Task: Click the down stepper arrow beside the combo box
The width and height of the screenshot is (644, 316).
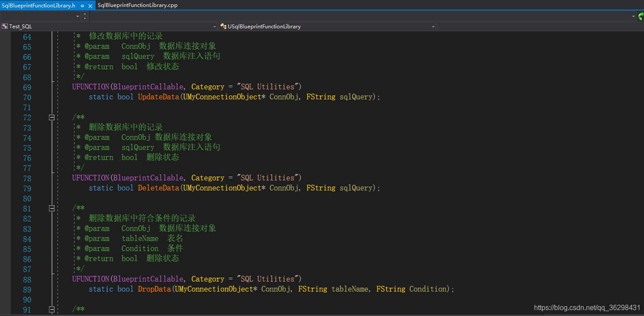Action: point(85,18)
